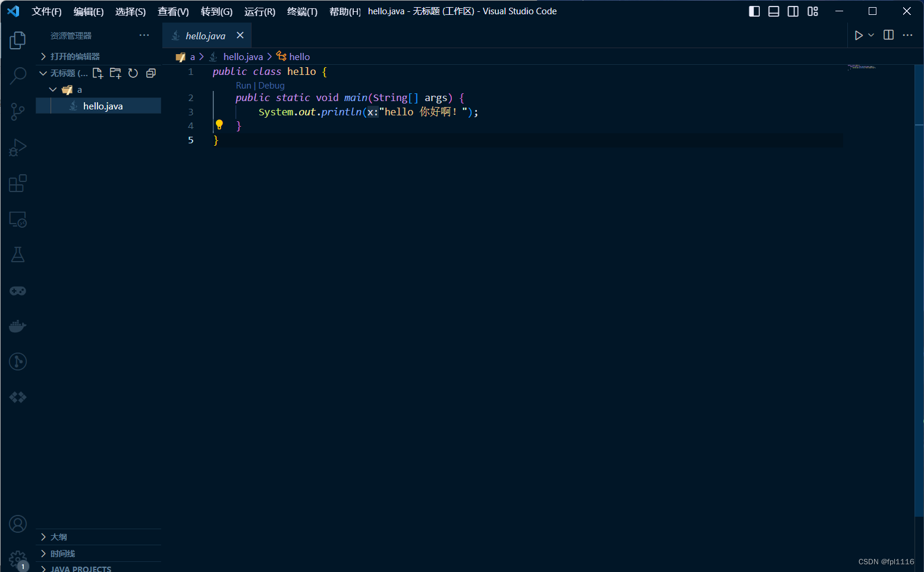Open the Search view in activity bar
This screenshot has height=572, width=924.
click(17, 76)
